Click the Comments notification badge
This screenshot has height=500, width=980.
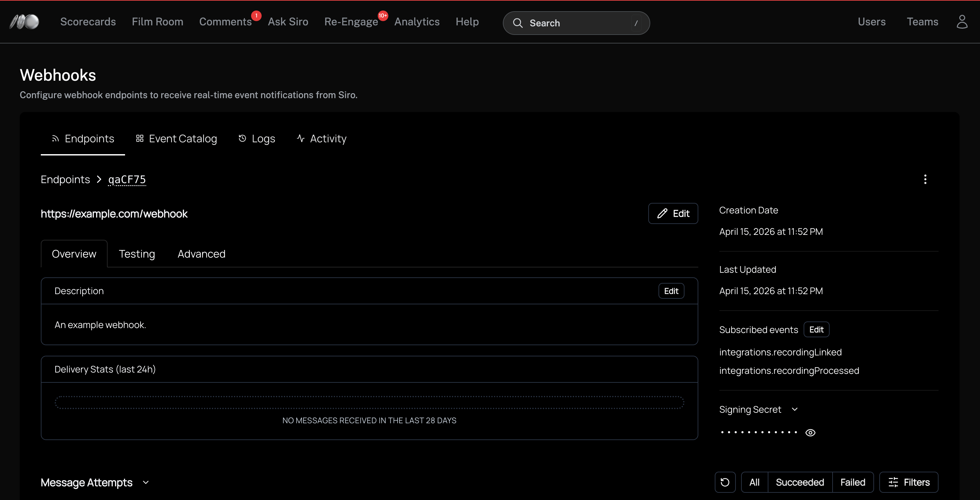point(256,15)
